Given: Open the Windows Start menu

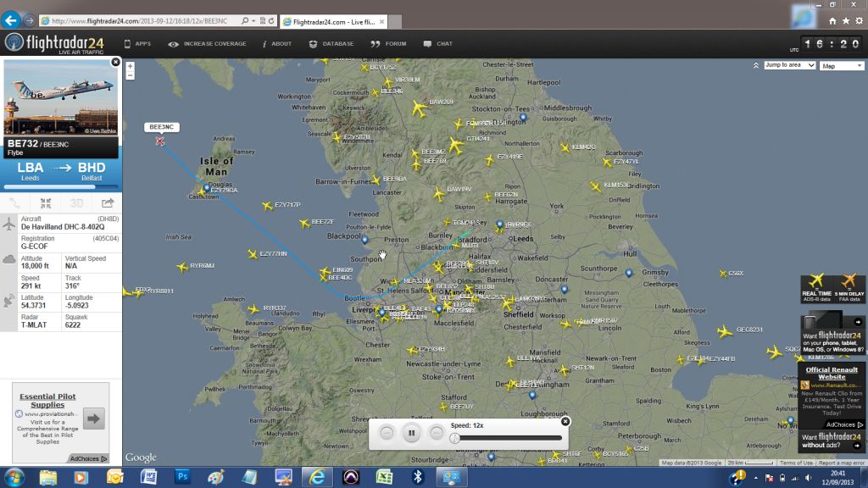Looking at the screenshot, I should click(x=14, y=477).
